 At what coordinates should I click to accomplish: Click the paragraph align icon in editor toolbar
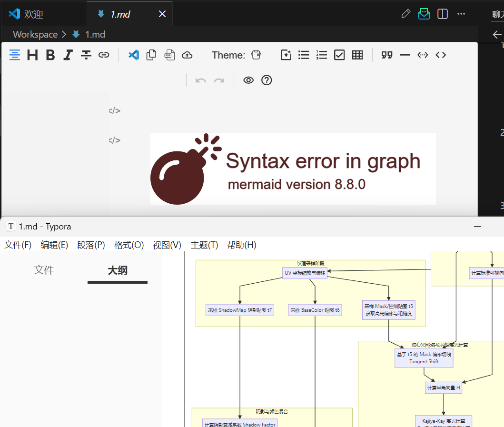(14, 55)
